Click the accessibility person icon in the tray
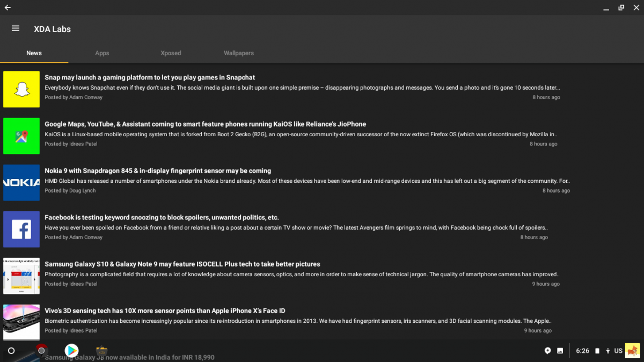Viewport: 644px width, 362px height. (608, 350)
